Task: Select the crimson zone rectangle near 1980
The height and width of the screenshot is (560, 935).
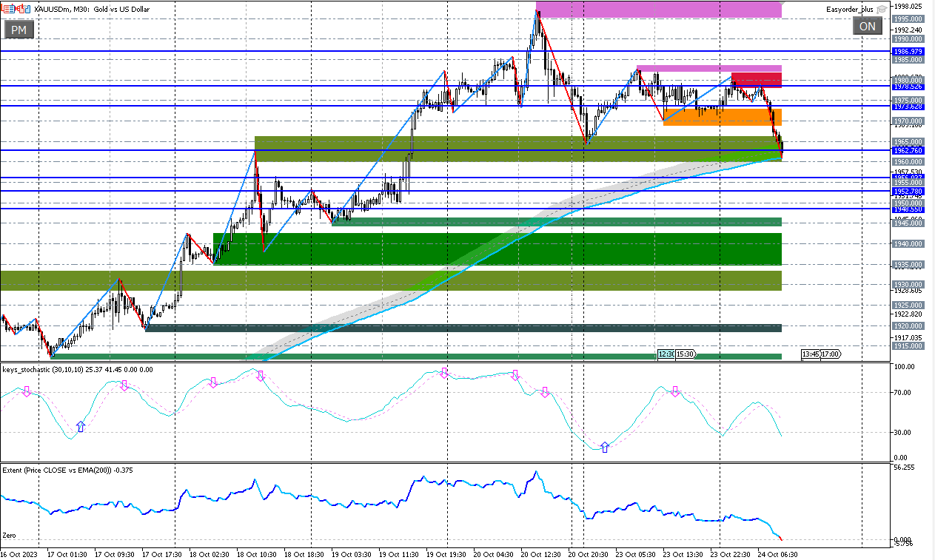Action: 757,79
